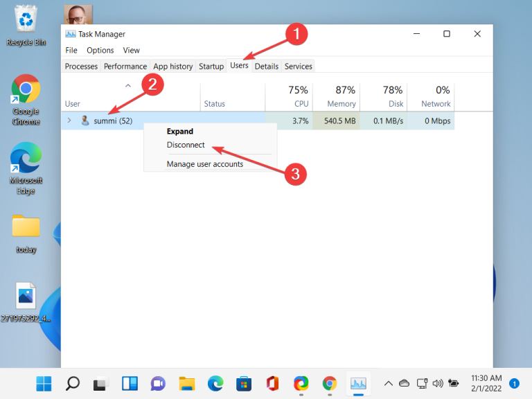532x399 pixels.
Task: Switch to the Performance tab
Action: (x=125, y=66)
